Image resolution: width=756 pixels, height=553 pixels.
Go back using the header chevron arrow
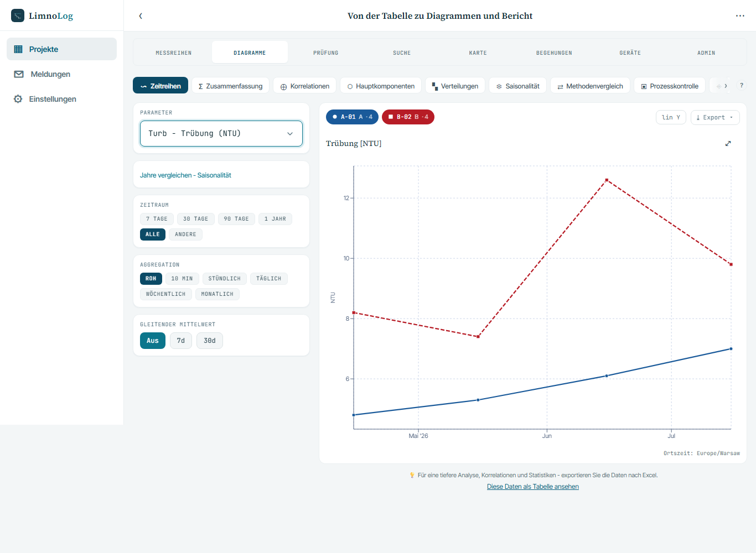pyautogui.click(x=141, y=16)
